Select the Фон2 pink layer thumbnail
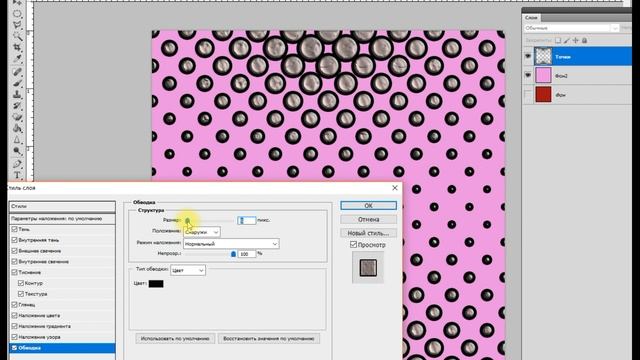Image resolution: width=640 pixels, height=360 pixels. click(543, 75)
